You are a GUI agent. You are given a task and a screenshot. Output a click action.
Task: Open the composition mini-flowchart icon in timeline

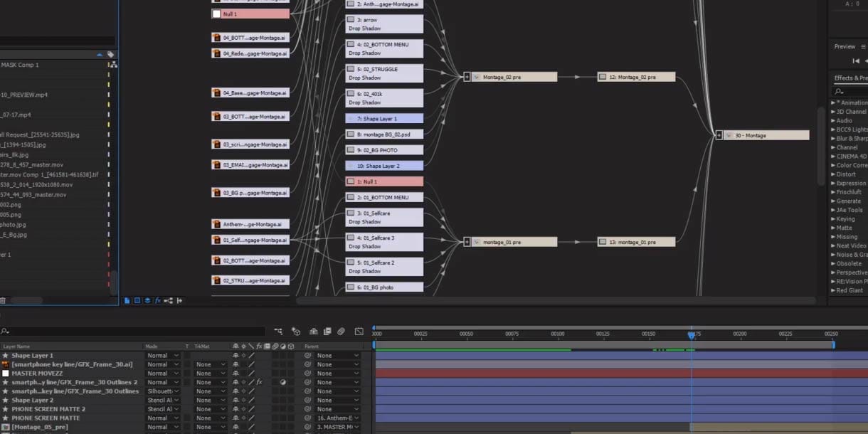click(x=277, y=332)
